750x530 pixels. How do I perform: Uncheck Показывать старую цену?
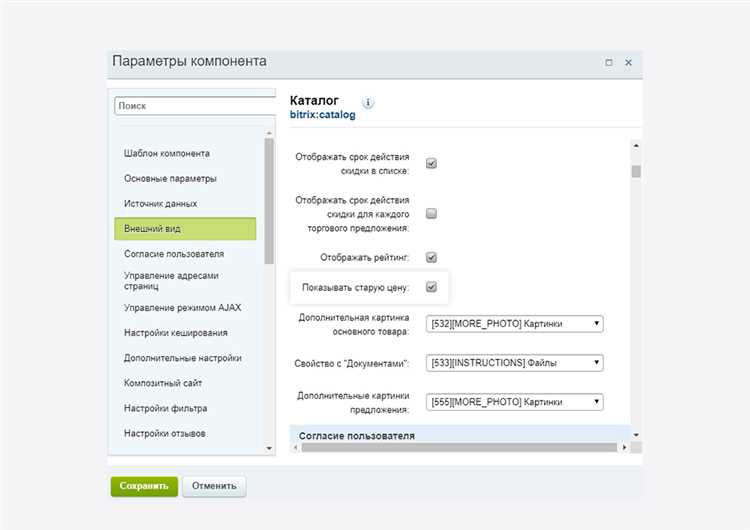pyautogui.click(x=431, y=287)
